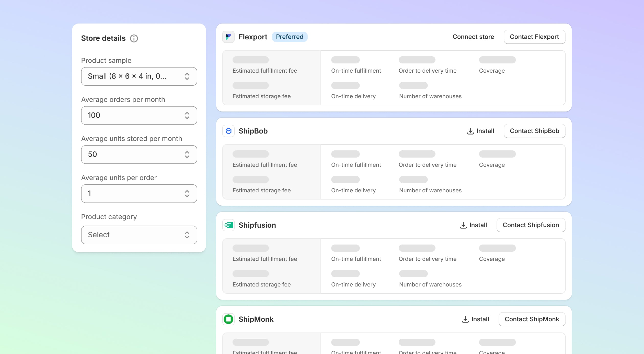Click Flexport's Coverage label
Image resolution: width=644 pixels, height=354 pixels.
(492, 71)
